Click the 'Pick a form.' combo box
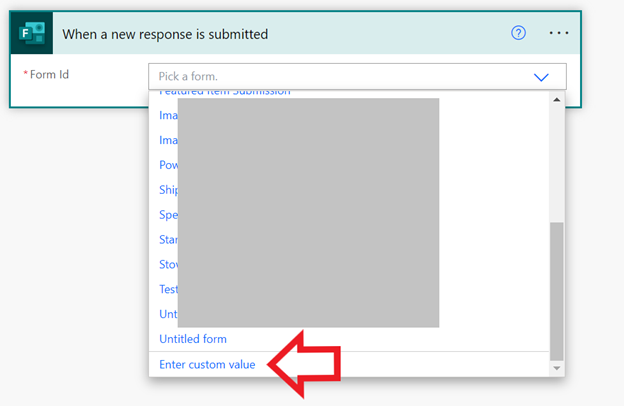The width and height of the screenshot is (624, 406). [340, 77]
